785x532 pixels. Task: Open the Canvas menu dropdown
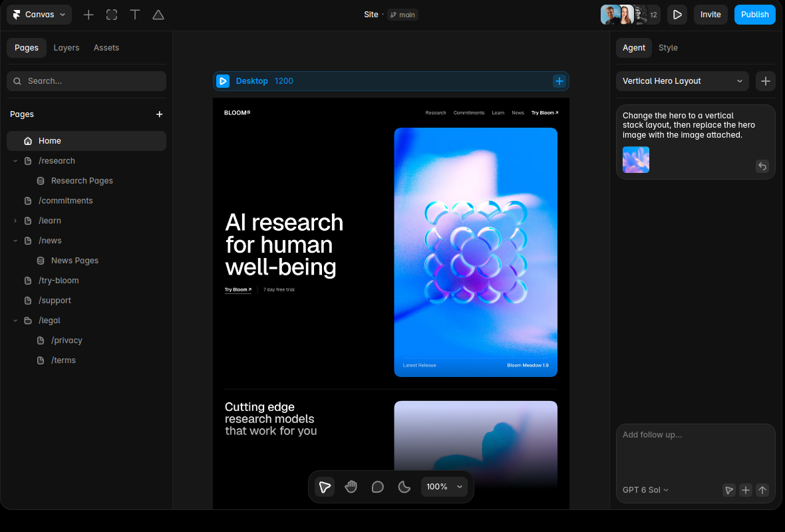[39, 15]
